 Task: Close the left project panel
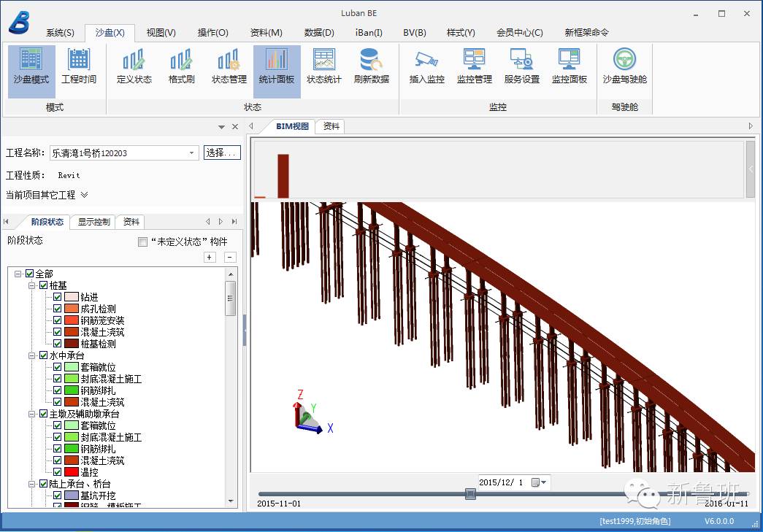click(235, 126)
